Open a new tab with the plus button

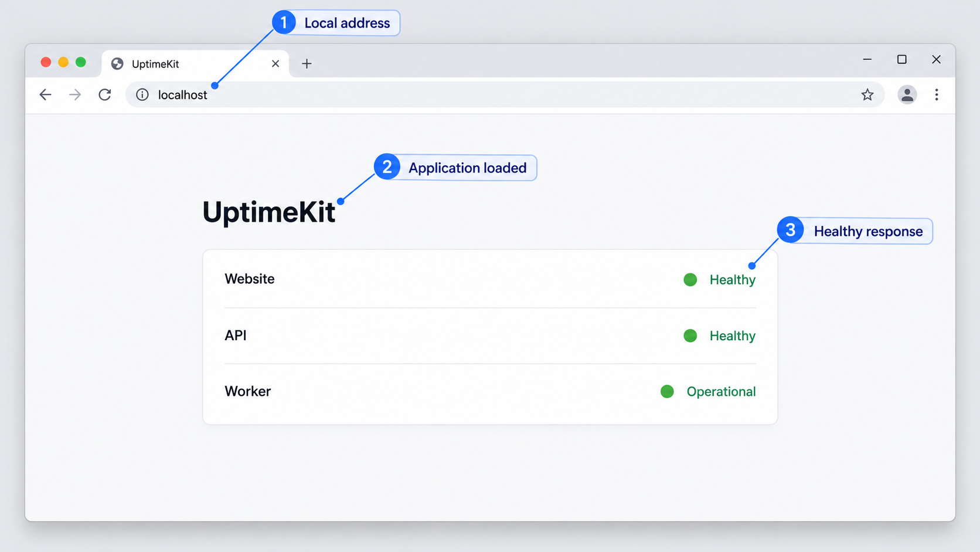click(x=307, y=63)
